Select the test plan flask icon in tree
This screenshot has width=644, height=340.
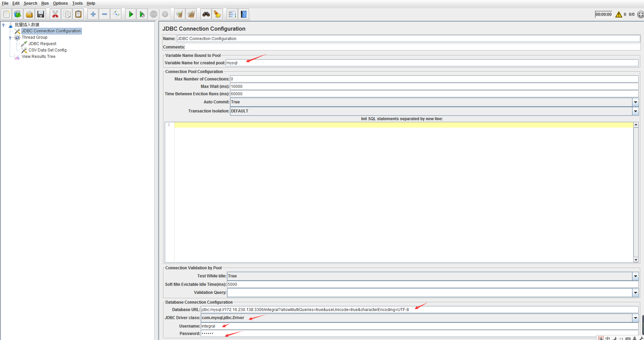point(10,25)
